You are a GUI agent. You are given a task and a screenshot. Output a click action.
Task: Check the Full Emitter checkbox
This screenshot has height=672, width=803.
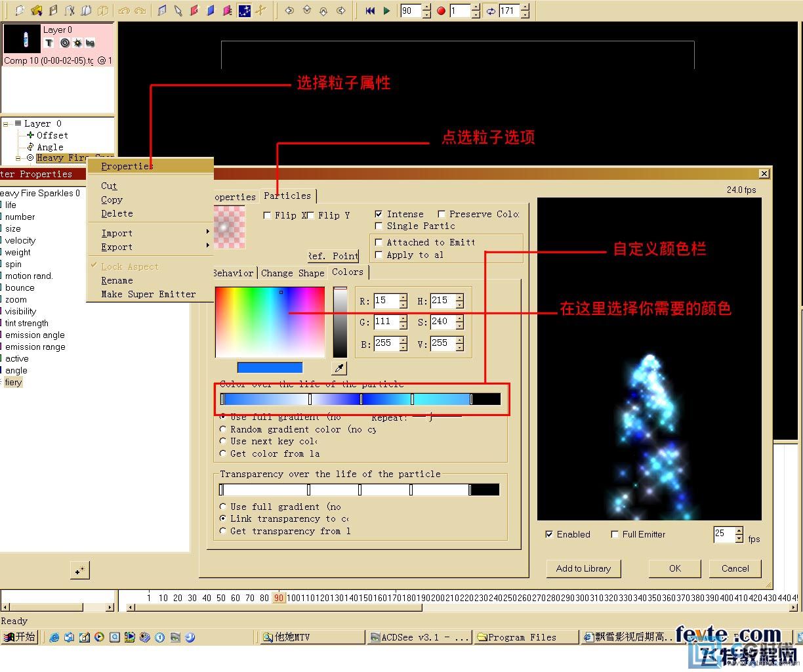click(615, 534)
